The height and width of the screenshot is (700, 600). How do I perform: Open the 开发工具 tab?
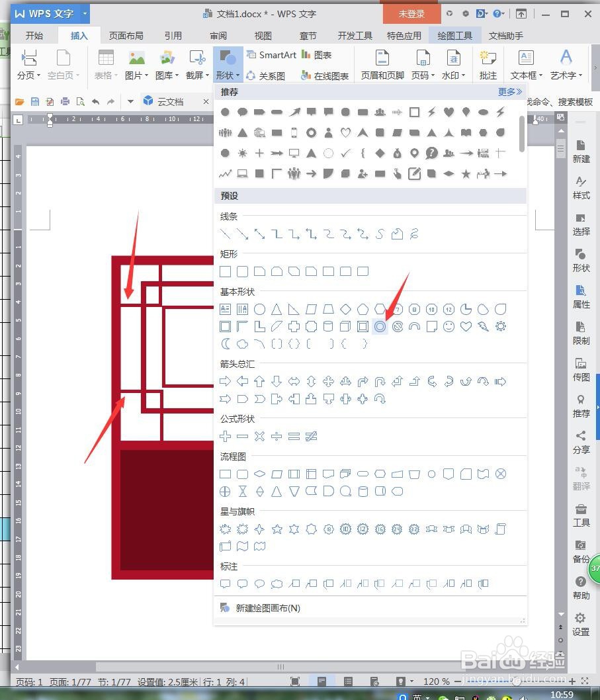355,36
